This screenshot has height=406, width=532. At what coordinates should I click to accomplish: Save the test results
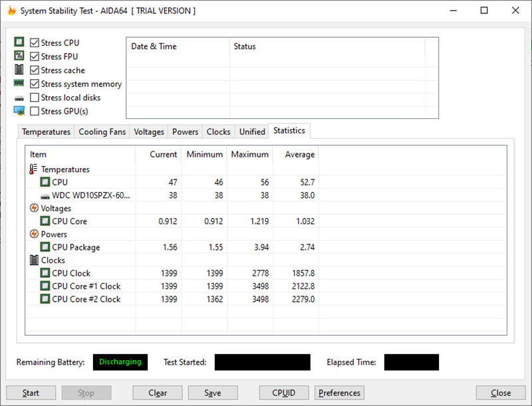pyautogui.click(x=213, y=393)
